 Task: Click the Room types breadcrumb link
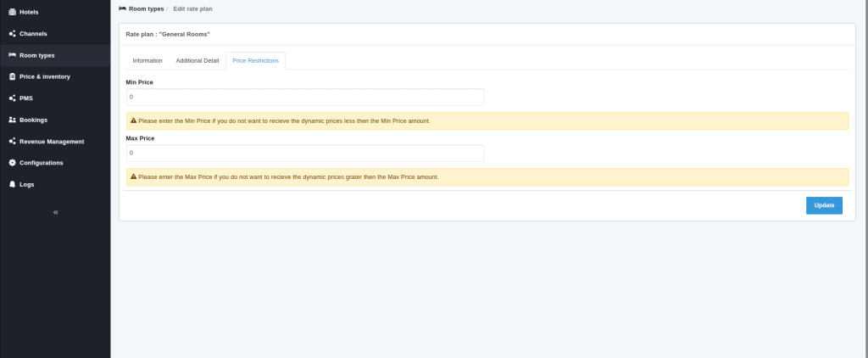click(x=146, y=8)
